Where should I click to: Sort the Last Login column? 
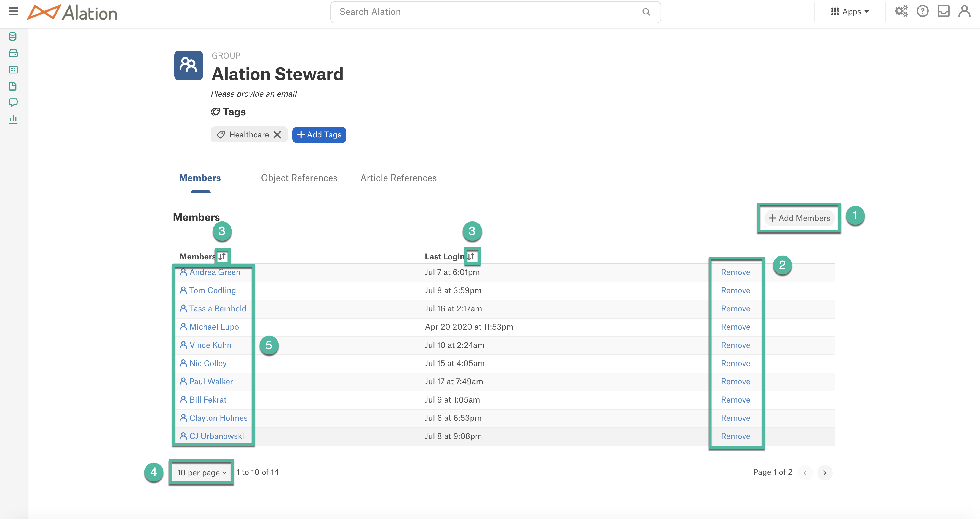coord(471,257)
